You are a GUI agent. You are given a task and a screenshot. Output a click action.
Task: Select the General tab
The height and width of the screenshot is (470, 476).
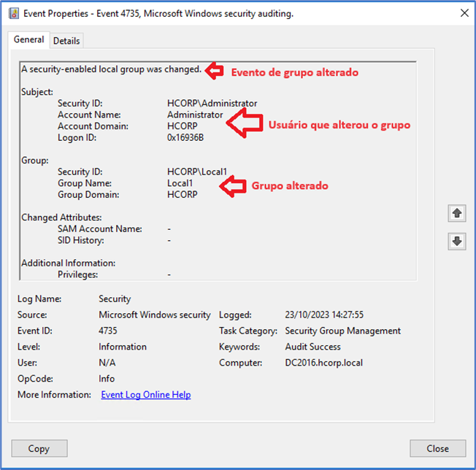coord(29,40)
